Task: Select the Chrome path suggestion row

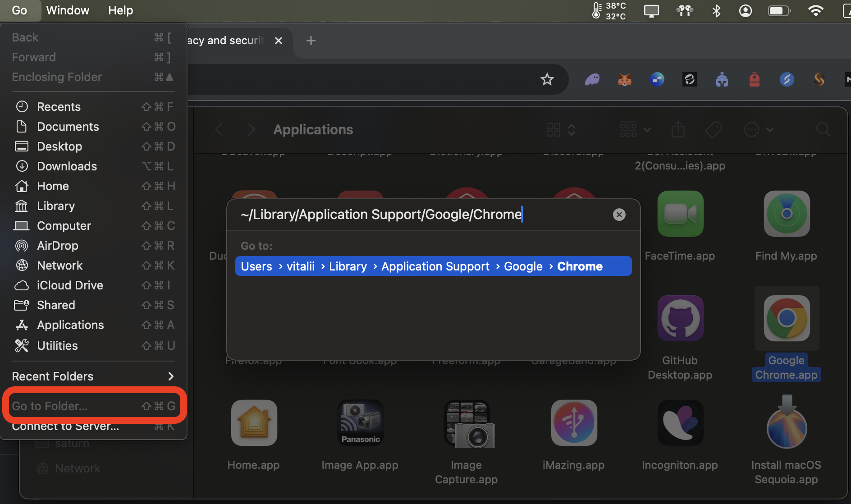Action: (x=433, y=266)
